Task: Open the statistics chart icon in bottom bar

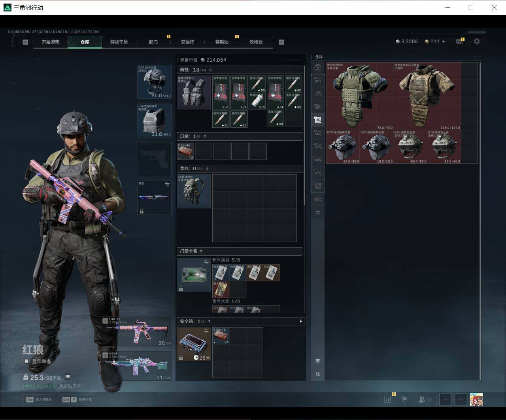Action: [x=387, y=399]
